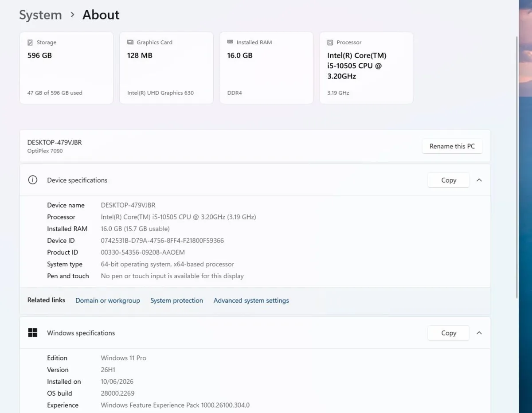Open the Storage 596 GB card
532x413 pixels.
[66, 68]
